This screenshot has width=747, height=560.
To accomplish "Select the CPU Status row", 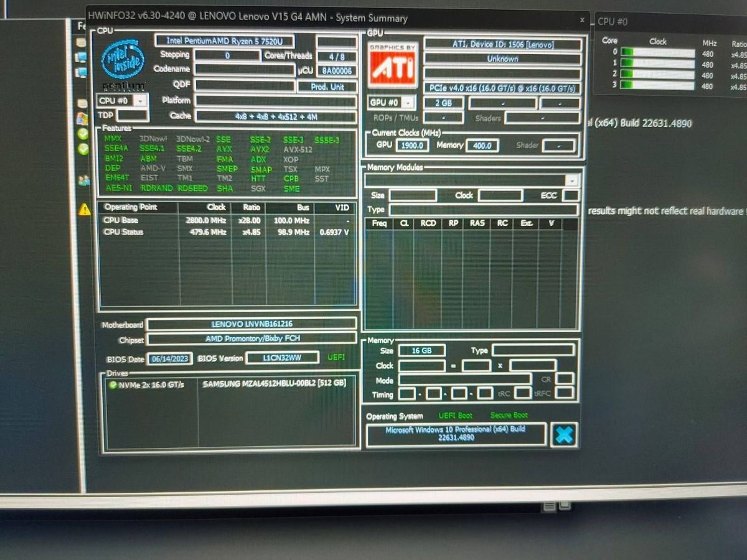I will (x=123, y=232).
